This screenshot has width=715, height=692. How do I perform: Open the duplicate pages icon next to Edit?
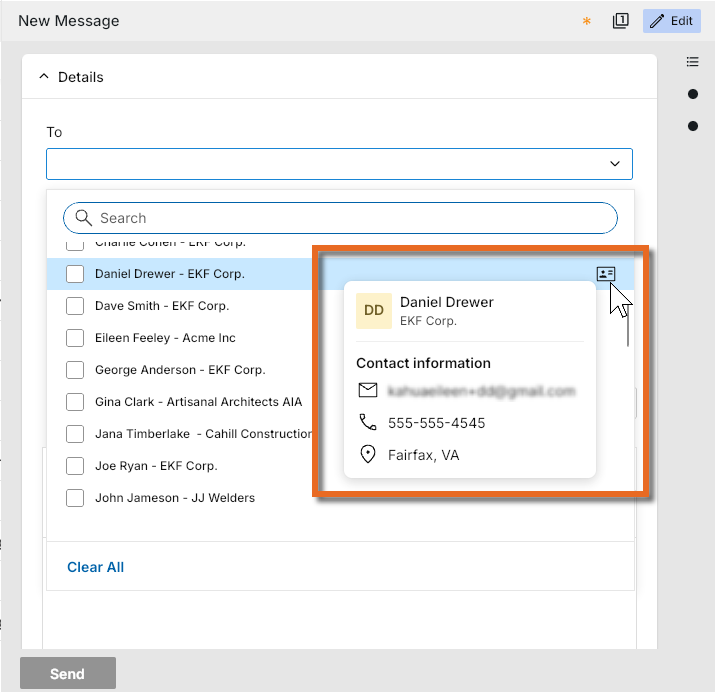tap(620, 21)
